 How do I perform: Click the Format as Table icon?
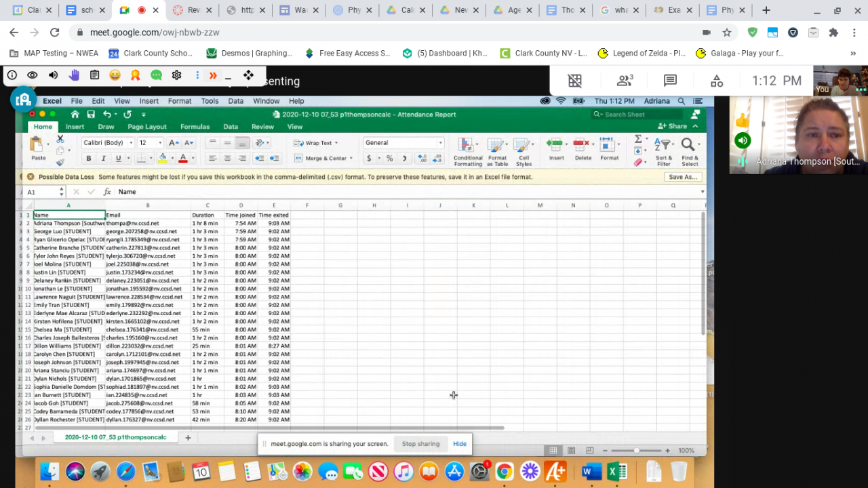(x=497, y=146)
